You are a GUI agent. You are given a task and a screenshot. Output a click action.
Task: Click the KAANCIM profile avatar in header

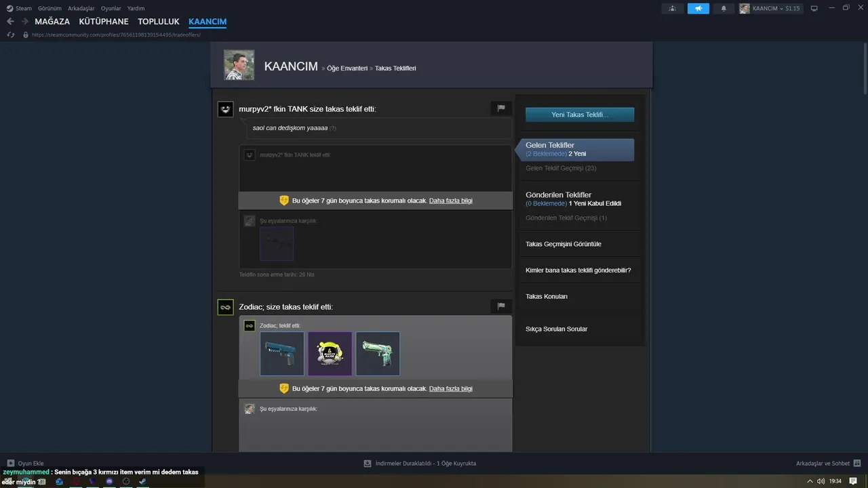[239, 65]
